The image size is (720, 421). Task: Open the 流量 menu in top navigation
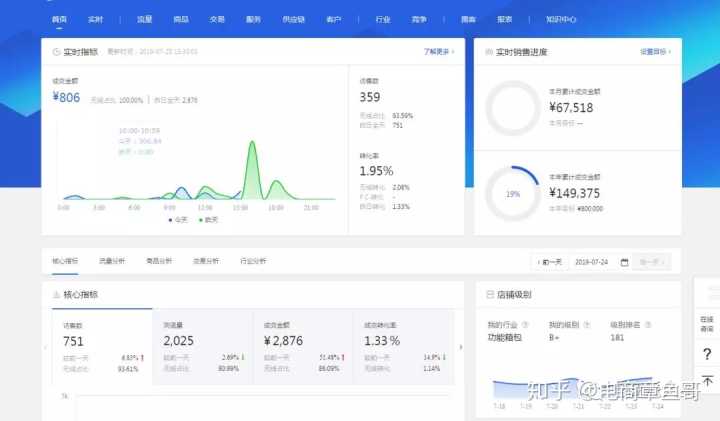pos(144,19)
